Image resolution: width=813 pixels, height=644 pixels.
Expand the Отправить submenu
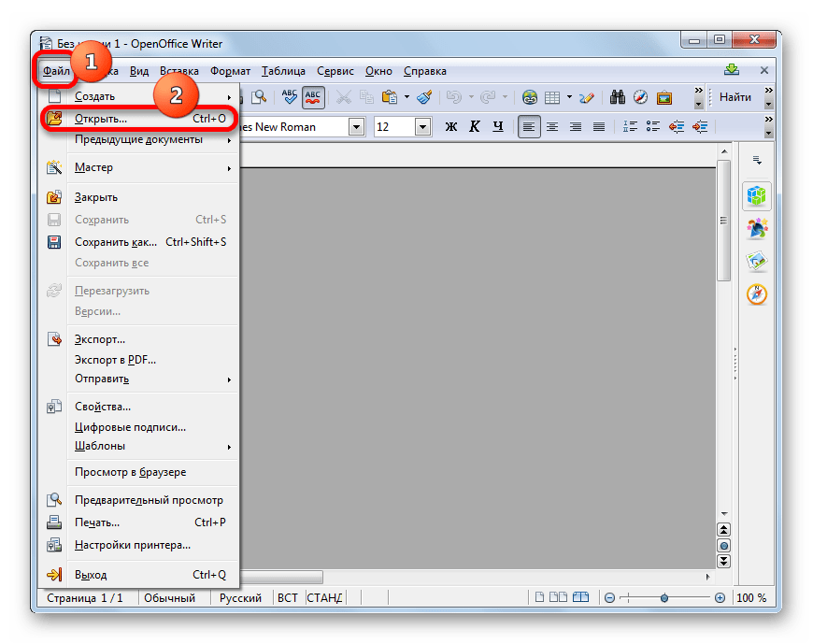click(x=139, y=379)
